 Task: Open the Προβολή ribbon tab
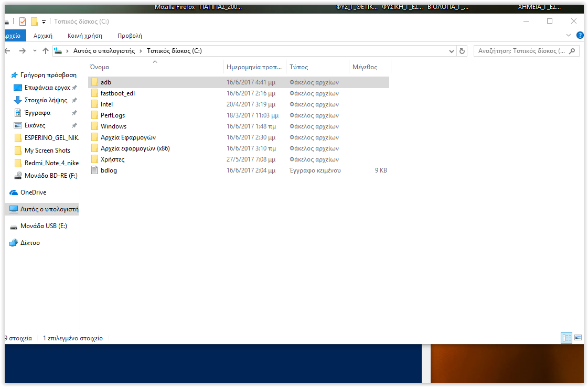click(130, 36)
